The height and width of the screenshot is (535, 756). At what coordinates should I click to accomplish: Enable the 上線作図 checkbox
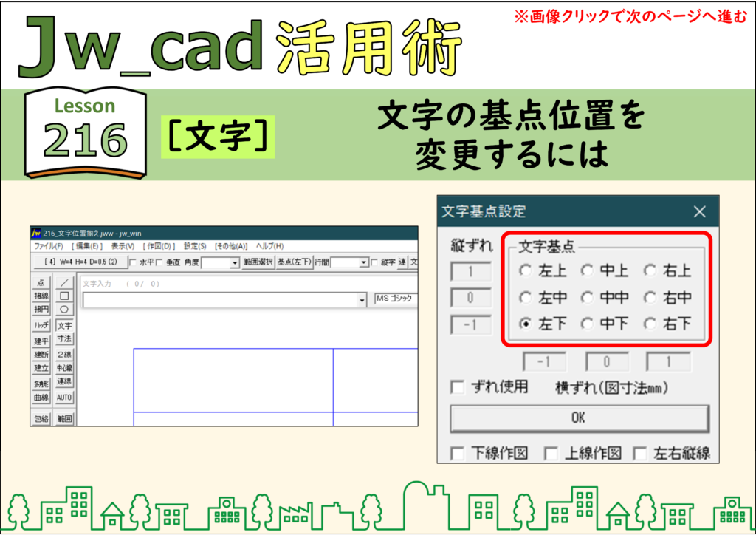(x=551, y=453)
